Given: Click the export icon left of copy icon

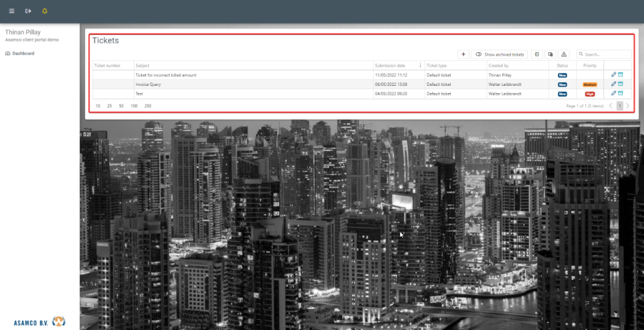Looking at the screenshot, I should pos(537,54).
